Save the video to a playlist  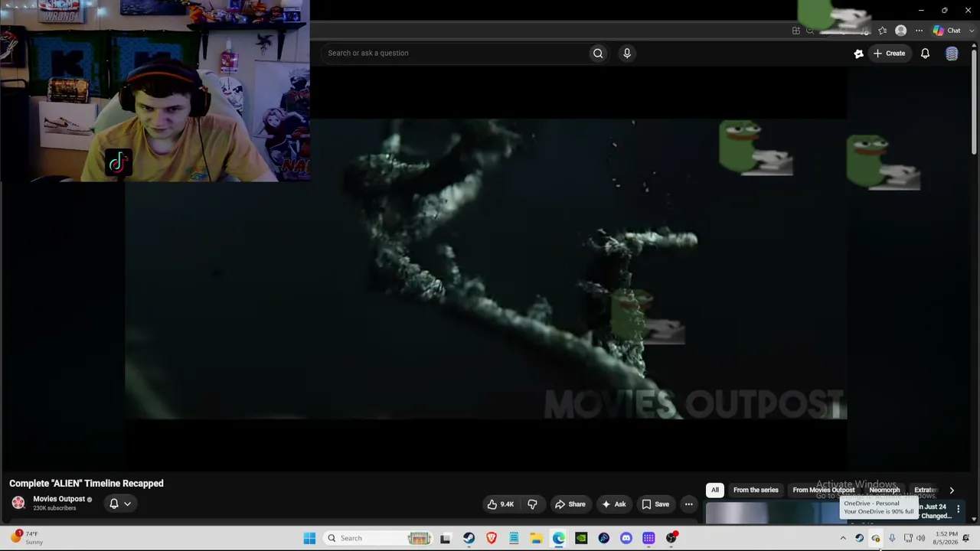pos(655,504)
